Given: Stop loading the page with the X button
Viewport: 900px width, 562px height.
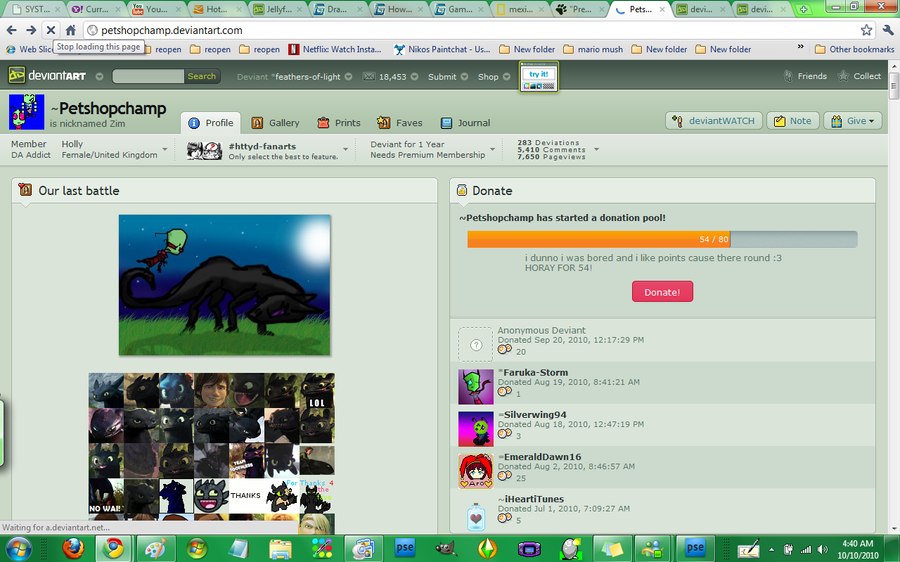Looking at the screenshot, I should coord(51,30).
